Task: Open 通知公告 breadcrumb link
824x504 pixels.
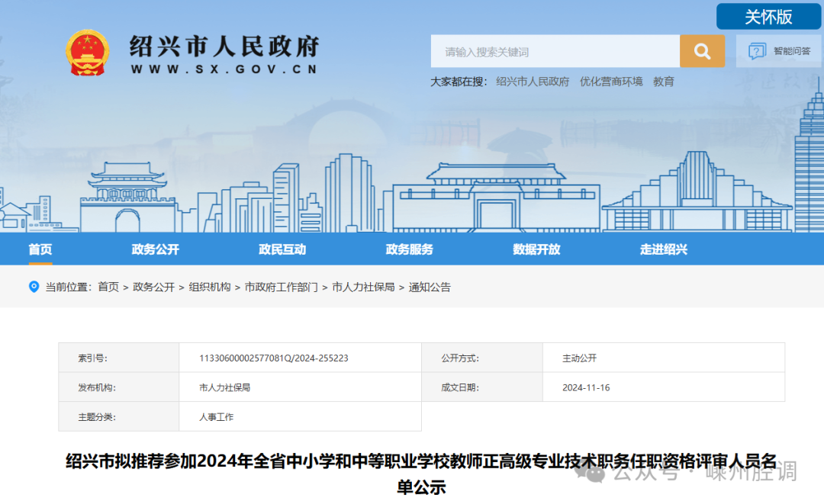Action: [x=430, y=287]
